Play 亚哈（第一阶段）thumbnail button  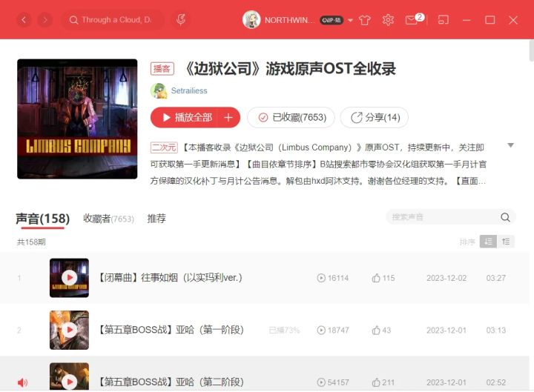click(x=69, y=330)
